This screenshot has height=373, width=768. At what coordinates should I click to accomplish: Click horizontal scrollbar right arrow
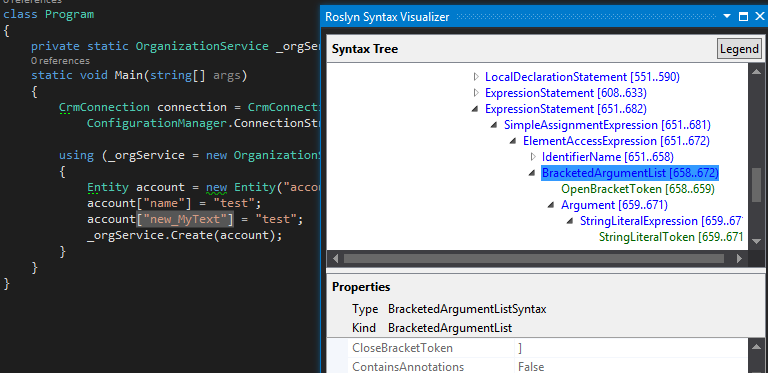tap(740, 258)
